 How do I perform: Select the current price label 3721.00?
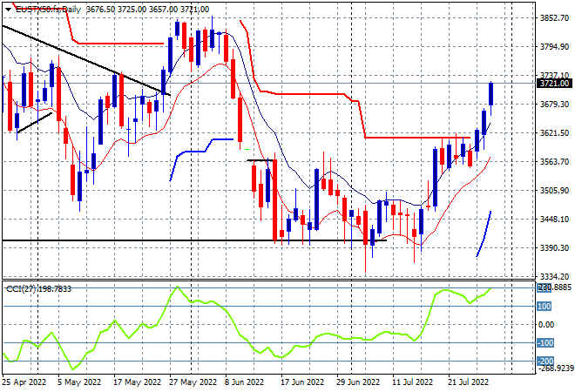coord(554,84)
